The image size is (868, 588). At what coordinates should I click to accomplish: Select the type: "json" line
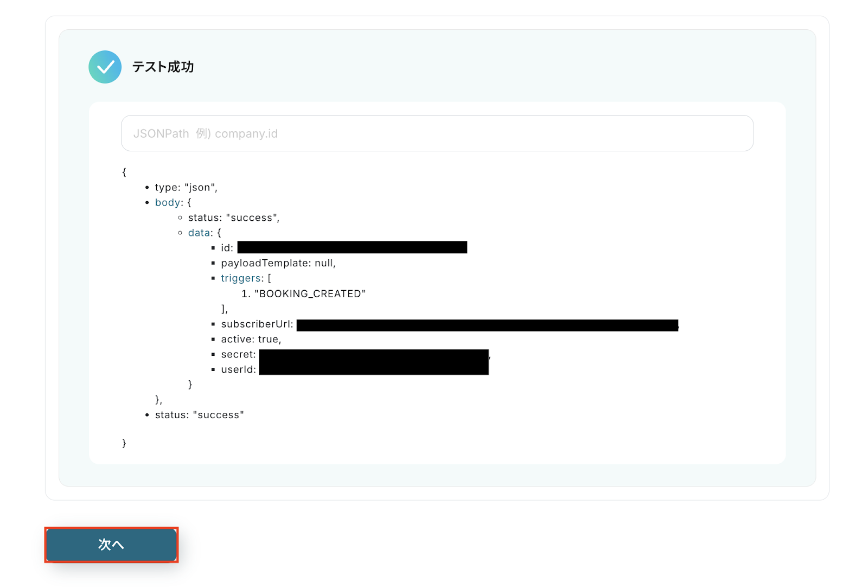point(186,187)
